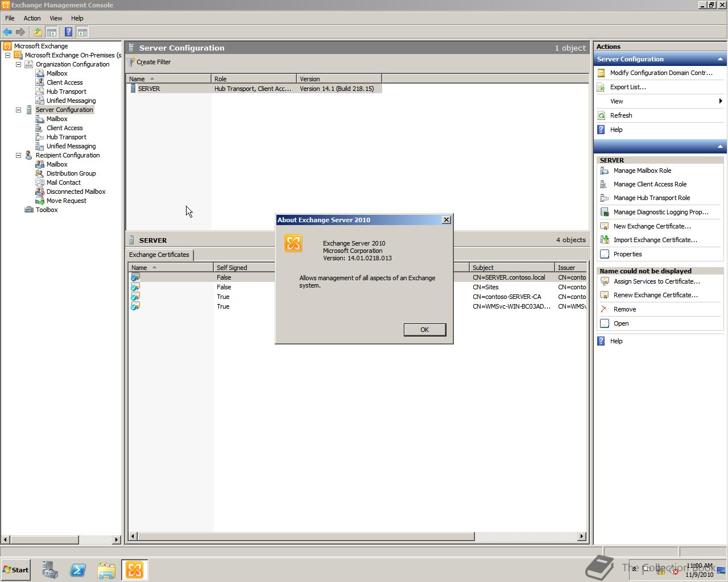Open Properties action for SERVER
Screen dimensions: 728x582
click(x=627, y=254)
